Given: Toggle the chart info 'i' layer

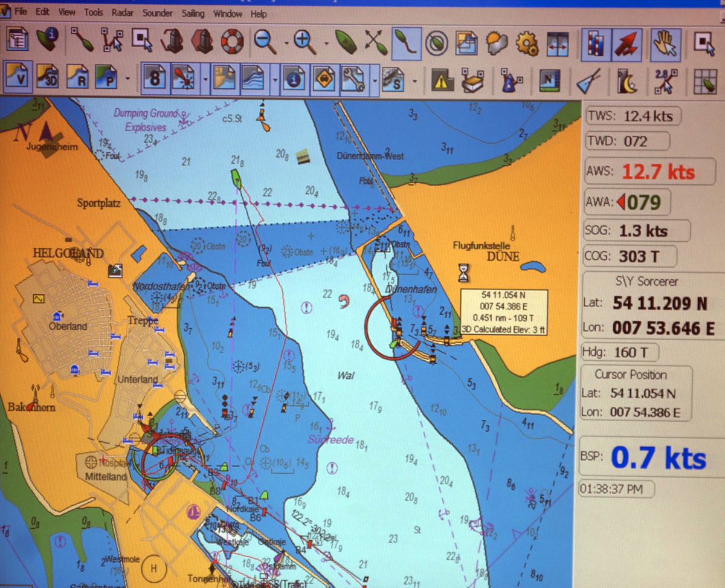Looking at the screenshot, I should pyautogui.click(x=294, y=79).
